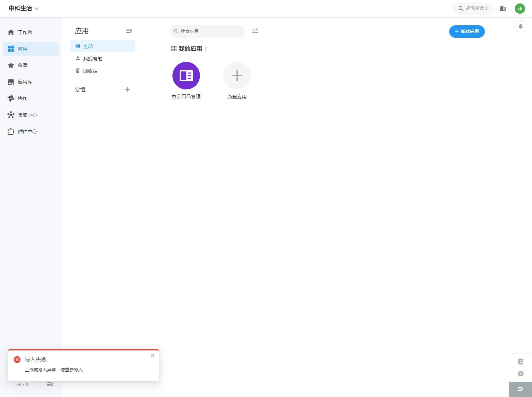This screenshot has height=397, width=532.
Task: Collapse the 应用 category panel
Action: click(129, 31)
